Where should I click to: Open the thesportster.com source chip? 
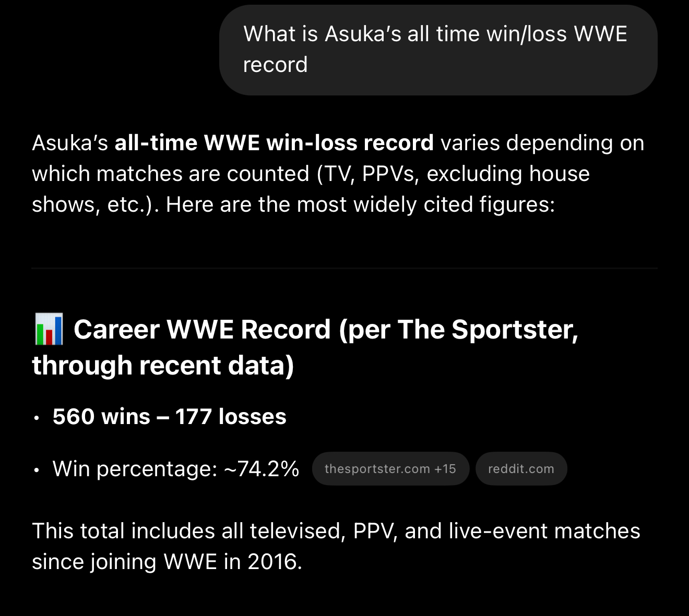(x=377, y=469)
